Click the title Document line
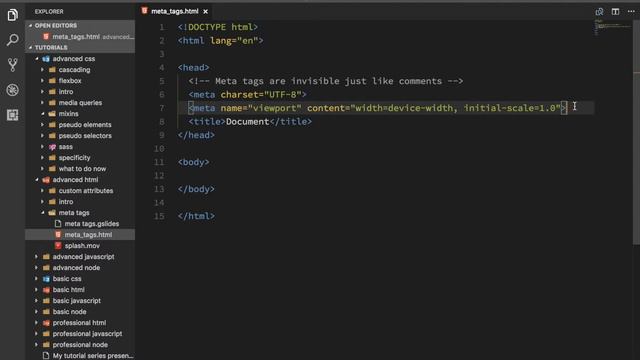Screen dimensions: 640x360 point(250,122)
